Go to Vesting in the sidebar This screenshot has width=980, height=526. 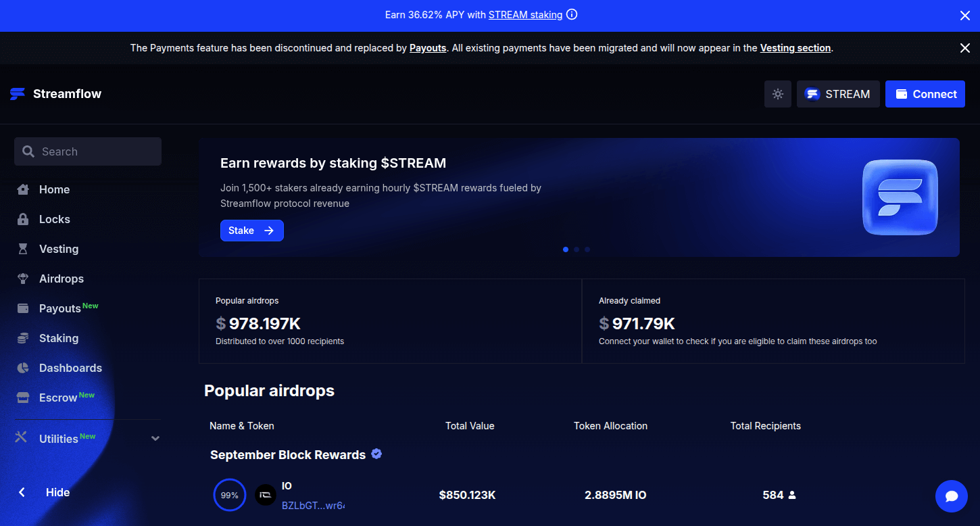pos(58,249)
